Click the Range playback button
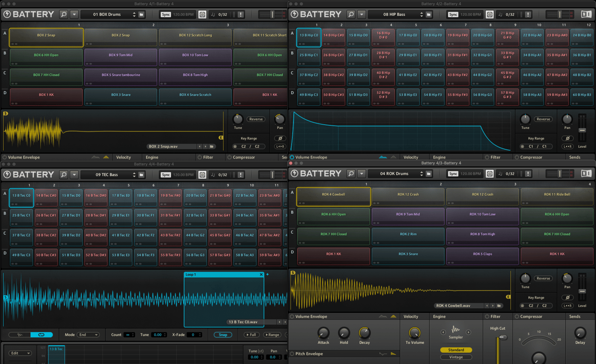This screenshot has height=364, width=596. pyautogui.click(x=272, y=335)
